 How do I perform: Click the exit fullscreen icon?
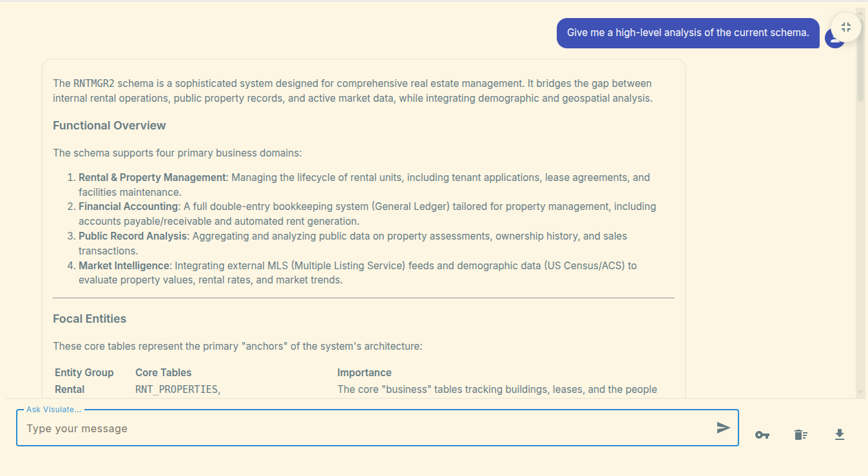pos(846,27)
